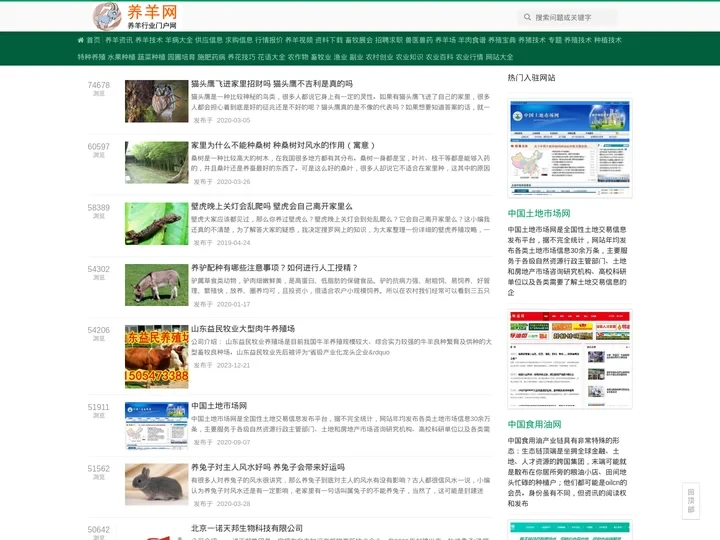Open article 养兔子对主人风水好吗 title
The image size is (720, 540).
[268, 467]
